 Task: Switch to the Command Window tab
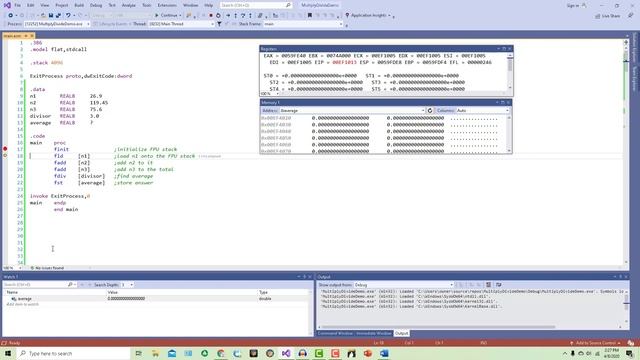click(x=335, y=333)
